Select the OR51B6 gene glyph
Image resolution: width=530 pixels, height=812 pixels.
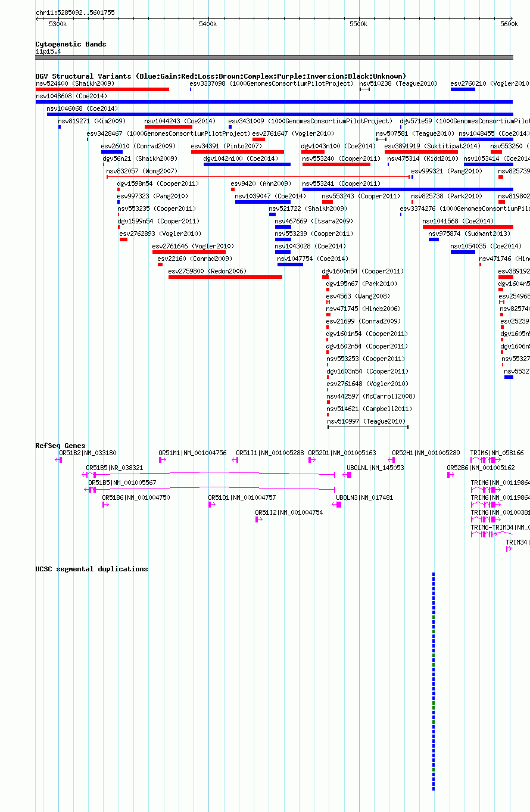pos(105,505)
